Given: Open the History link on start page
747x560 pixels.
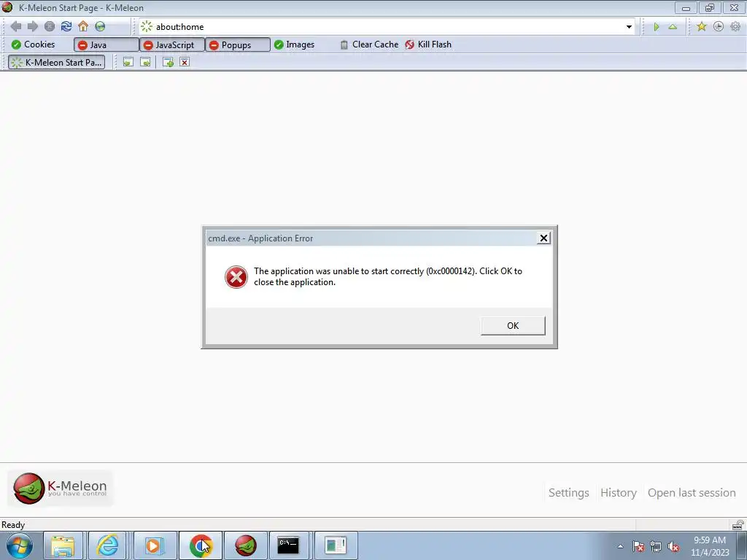Looking at the screenshot, I should click(619, 492).
